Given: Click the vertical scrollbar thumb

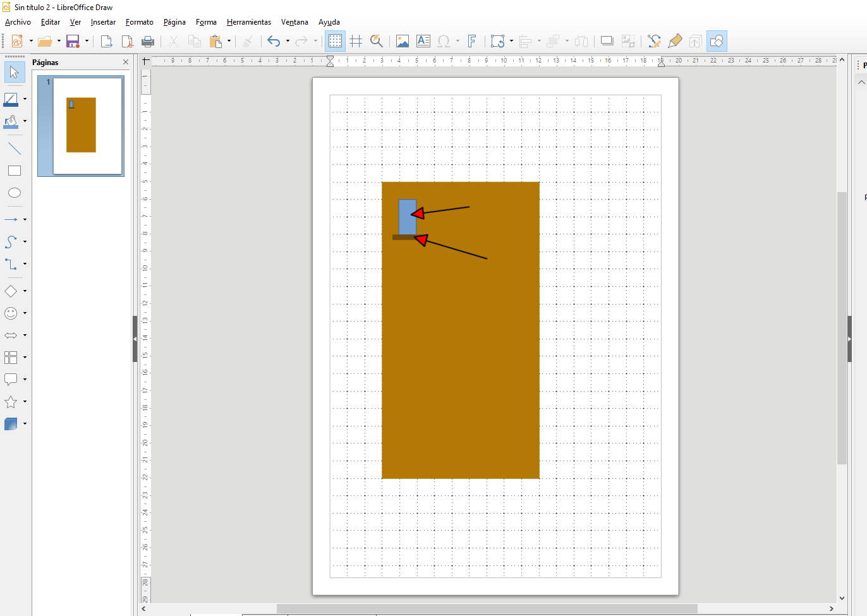Looking at the screenshot, I should click(x=842, y=328).
